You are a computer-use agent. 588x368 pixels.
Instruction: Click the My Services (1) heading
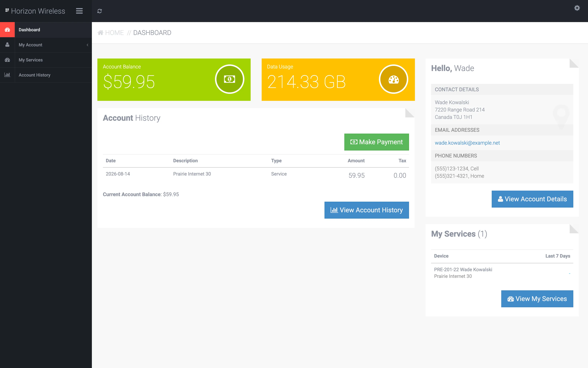[x=459, y=234]
